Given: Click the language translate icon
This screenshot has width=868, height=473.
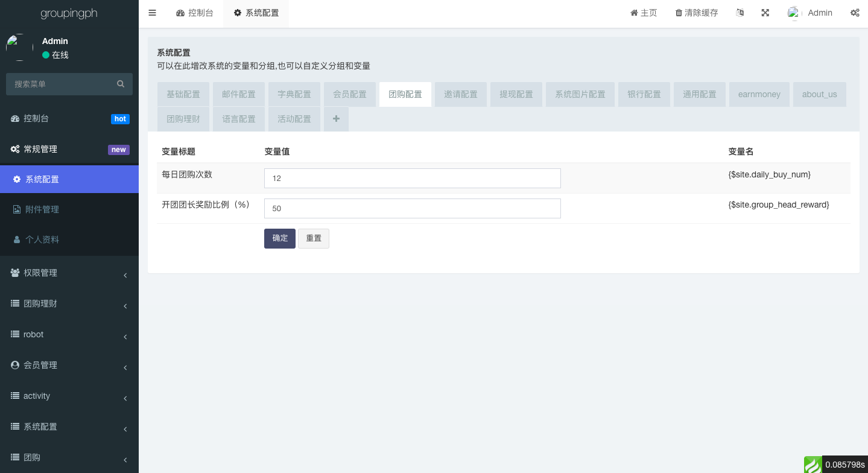Looking at the screenshot, I should 740,13.
